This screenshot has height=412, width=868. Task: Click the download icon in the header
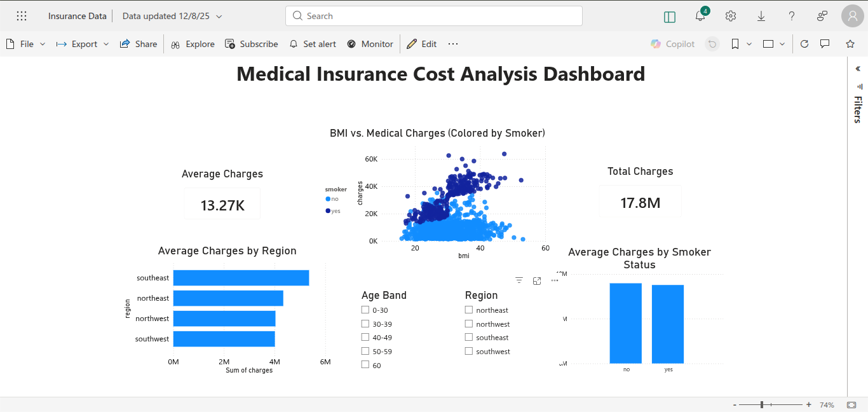pos(761,16)
